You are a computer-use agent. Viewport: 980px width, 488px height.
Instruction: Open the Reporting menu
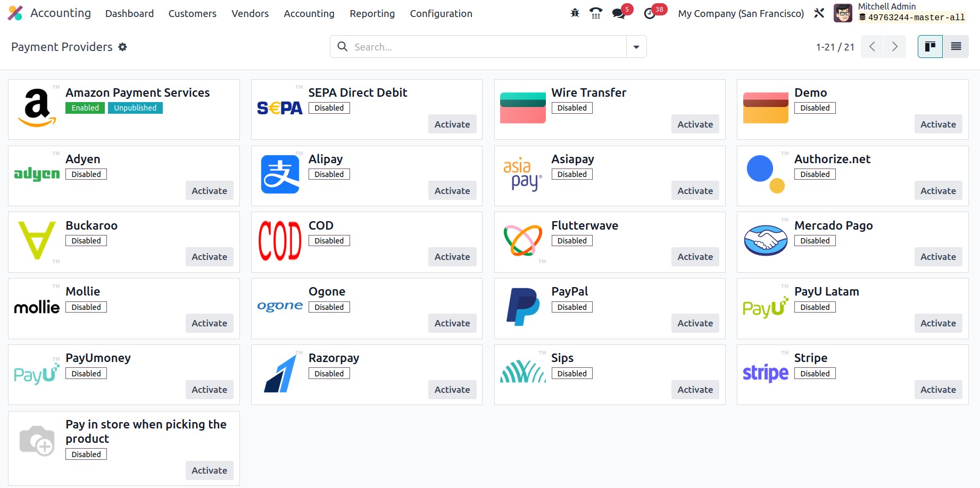coord(372,13)
